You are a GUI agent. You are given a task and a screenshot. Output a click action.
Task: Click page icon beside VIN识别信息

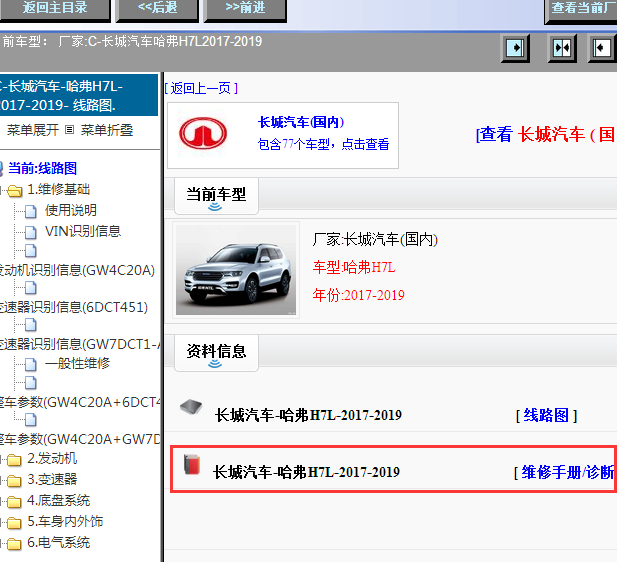[31, 232]
